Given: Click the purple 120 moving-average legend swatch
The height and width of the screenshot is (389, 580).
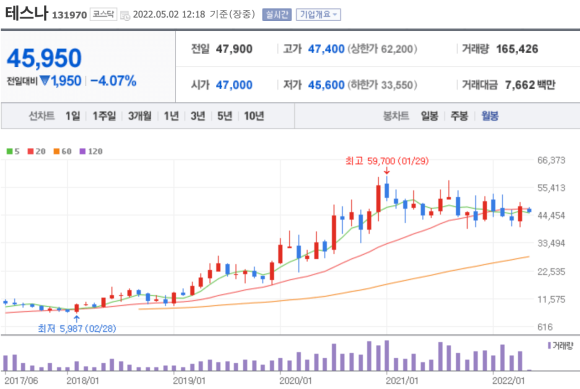Looking at the screenshot, I should [x=83, y=151].
